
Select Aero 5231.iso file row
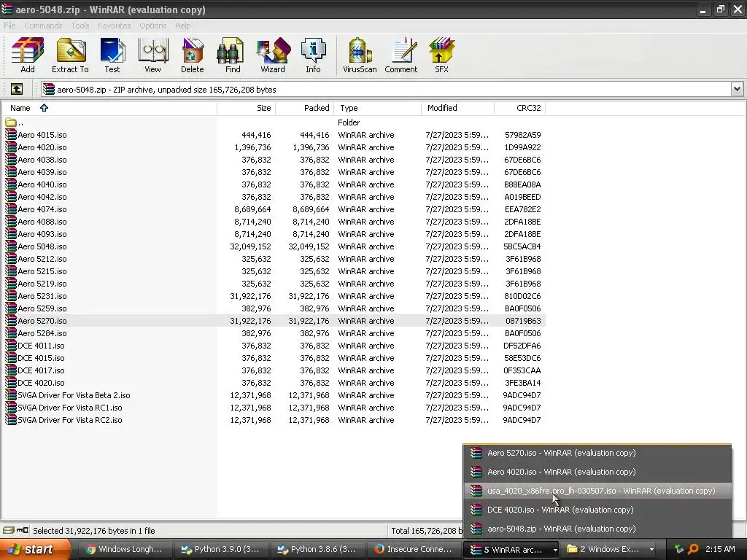click(x=274, y=296)
